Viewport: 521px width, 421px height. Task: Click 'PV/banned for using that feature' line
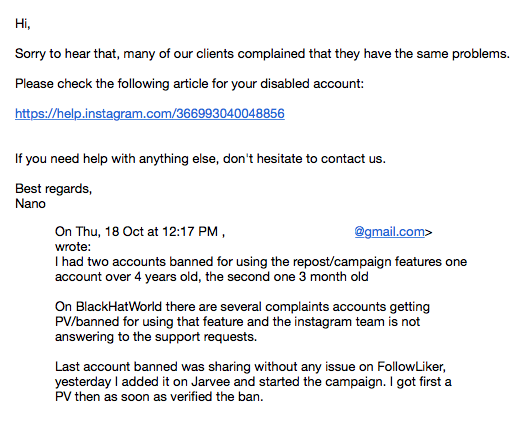237,322
